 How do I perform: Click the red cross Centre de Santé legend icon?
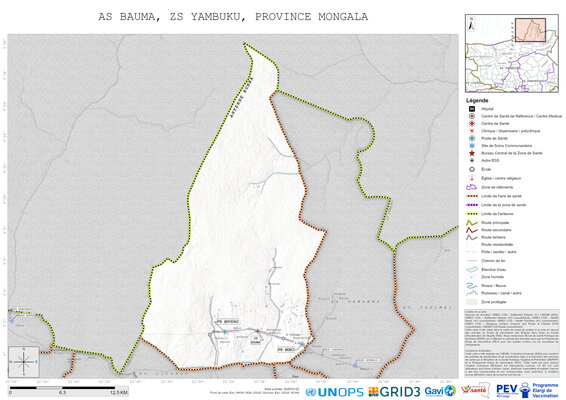click(471, 123)
